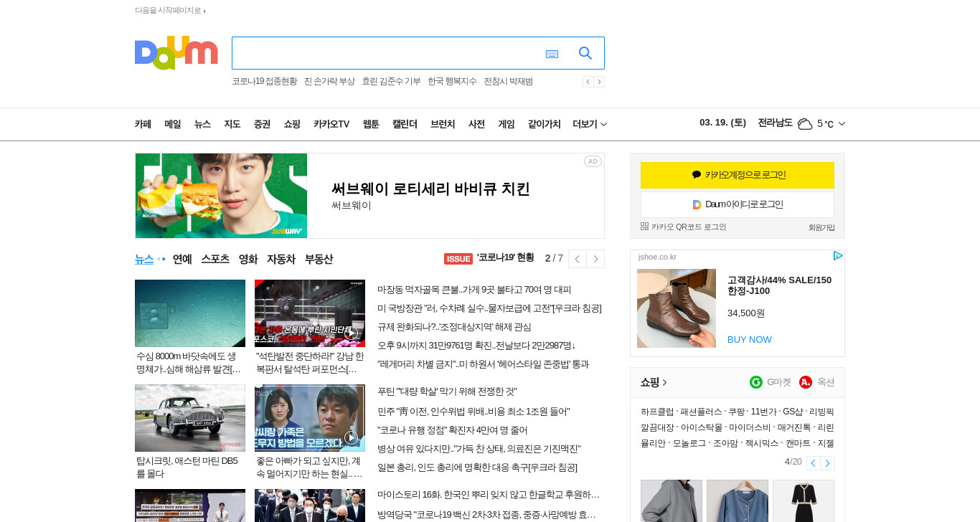Click BUY NOW on the shoe ad
The height and width of the screenshot is (522, 980).
[x=750, y=339]
